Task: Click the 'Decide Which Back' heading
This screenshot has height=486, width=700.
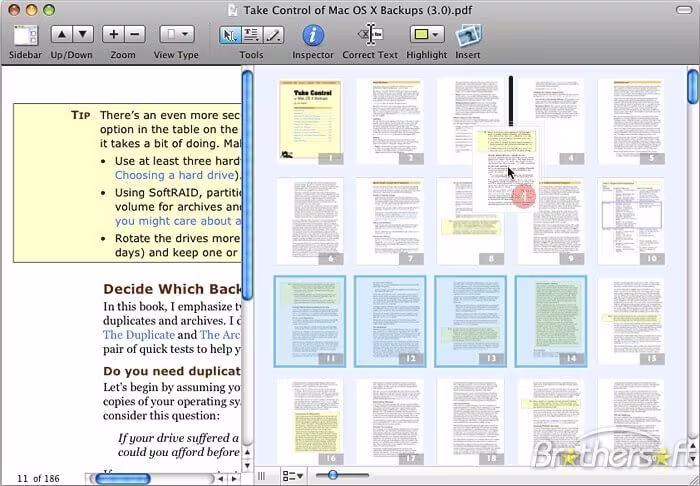Action: tap(172, 289)
